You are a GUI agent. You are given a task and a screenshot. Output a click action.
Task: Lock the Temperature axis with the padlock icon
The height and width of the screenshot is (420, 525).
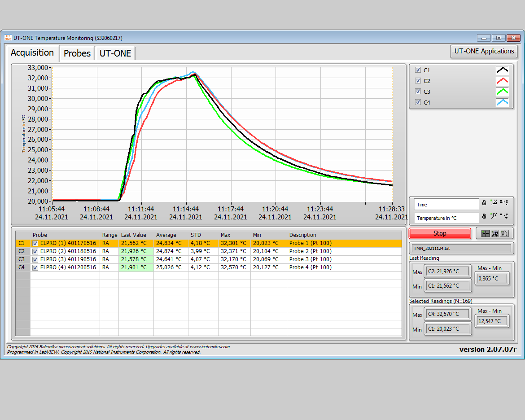tap(484, 216)
